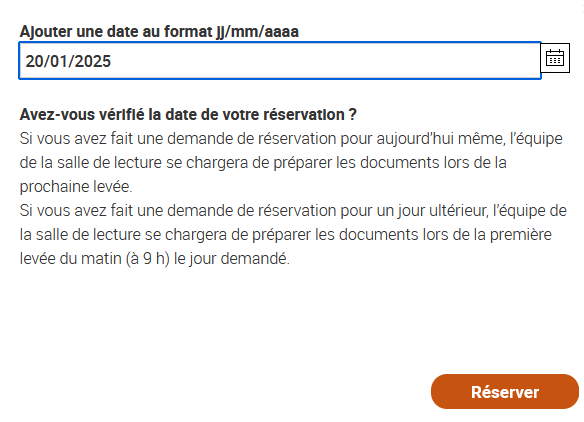
Task: Click 'première' at the end of the paragraph line
Action: [520, 235]
